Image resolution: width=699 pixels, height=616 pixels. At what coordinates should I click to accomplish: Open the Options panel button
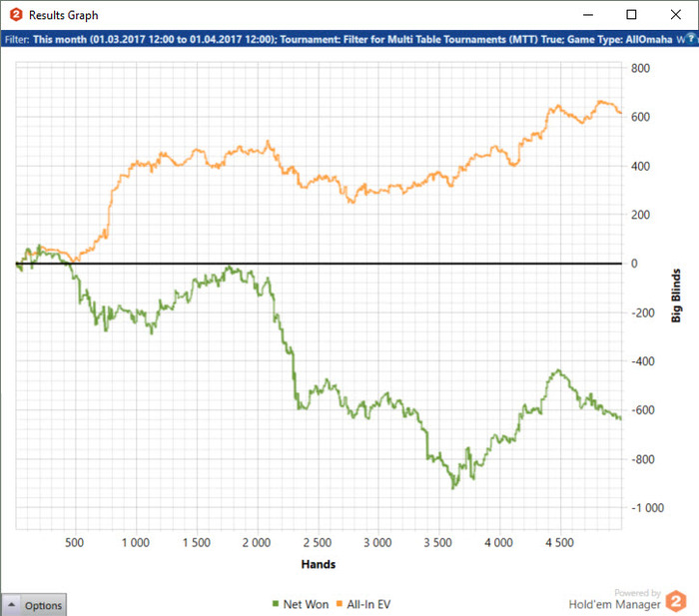(34, 605)
